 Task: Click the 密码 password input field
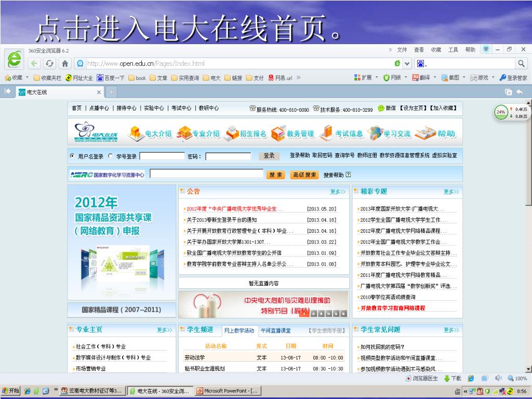[228, 156]
